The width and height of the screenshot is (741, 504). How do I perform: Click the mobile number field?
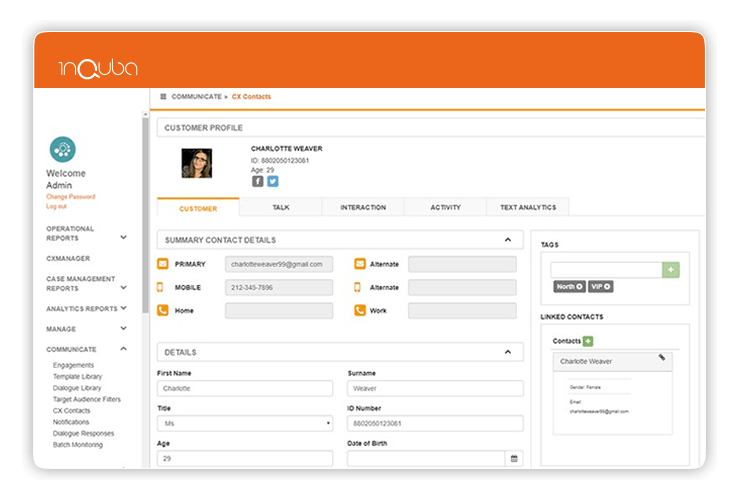(279, 287)
